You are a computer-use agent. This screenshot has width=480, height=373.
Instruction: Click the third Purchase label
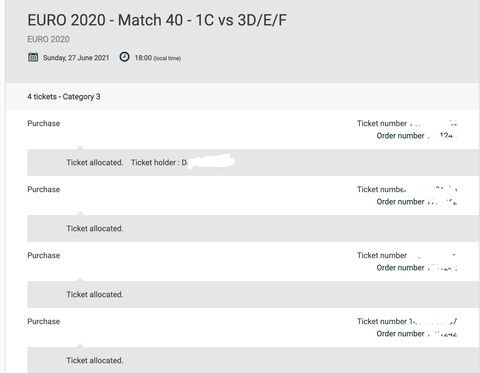pyautogui.click(x=44, y=255)
